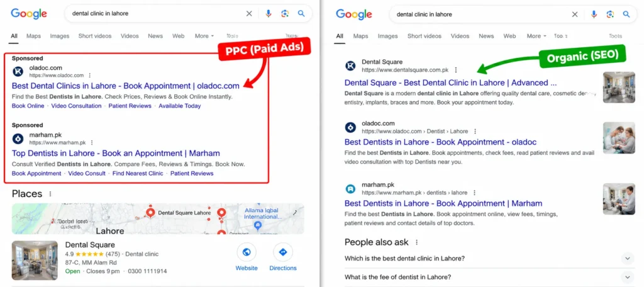The image size is (644, 287).
Task: Open 'Best Dental Clinics in Lahore' sponsored link
Action: [x=126, y=86]
